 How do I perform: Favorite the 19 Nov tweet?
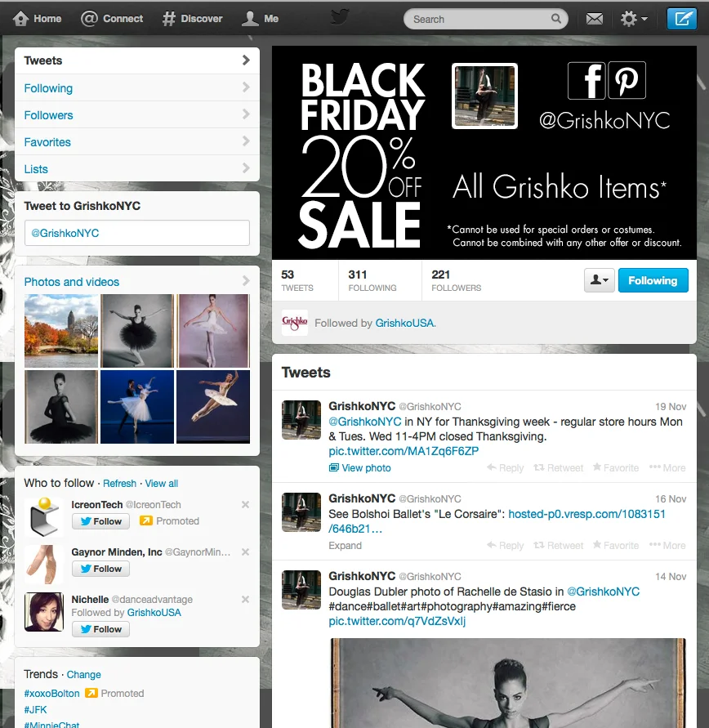coord(616,467)
